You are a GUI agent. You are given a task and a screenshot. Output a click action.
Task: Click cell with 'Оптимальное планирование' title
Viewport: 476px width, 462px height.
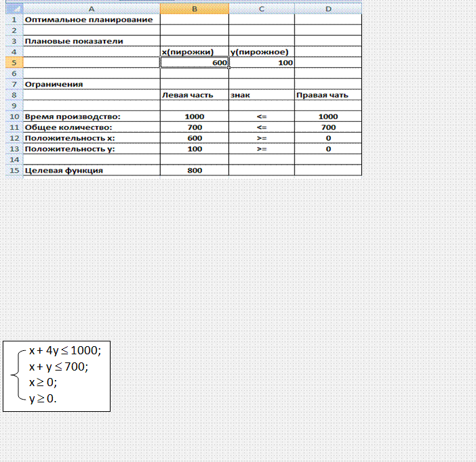coord(92,20)
